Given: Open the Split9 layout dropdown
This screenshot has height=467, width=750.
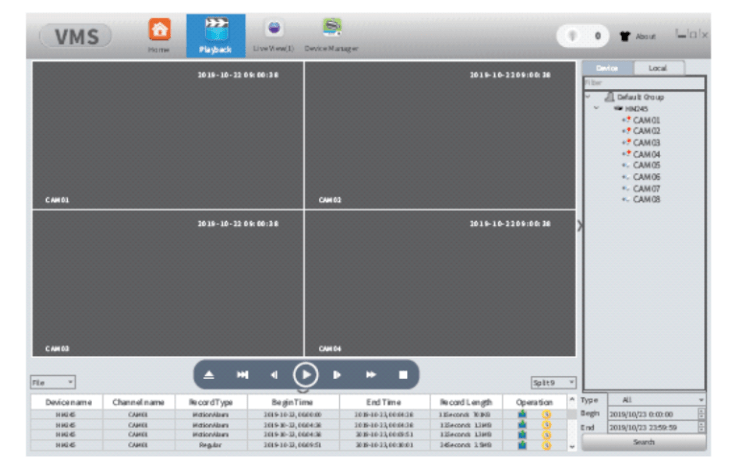Looking at the screenshot, I should tap(553, 382).
